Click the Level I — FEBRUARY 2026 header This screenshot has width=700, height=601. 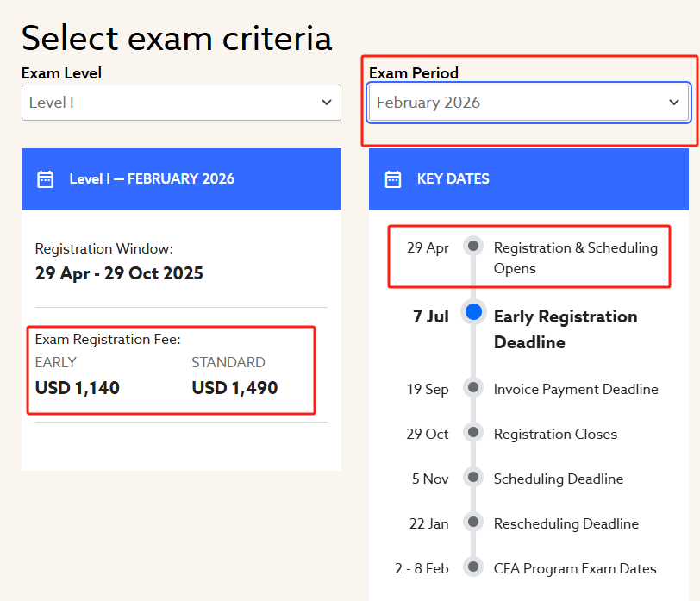152,179
